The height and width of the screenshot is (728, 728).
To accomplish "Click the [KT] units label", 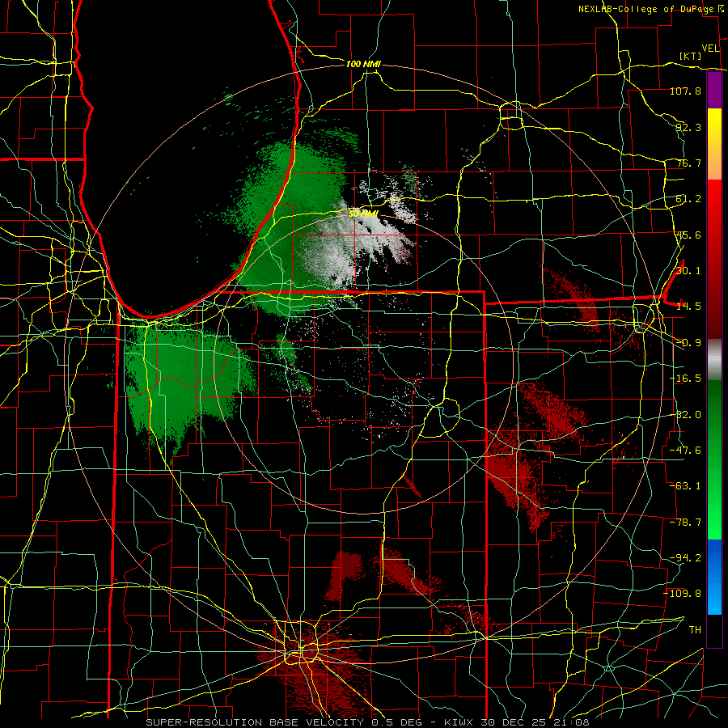I will click(691, 56).
